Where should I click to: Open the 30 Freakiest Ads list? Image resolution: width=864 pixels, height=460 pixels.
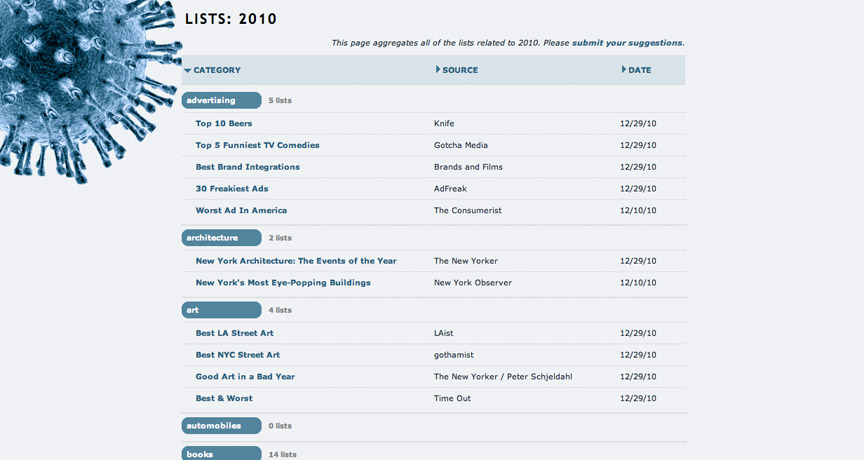(x=232, y=188)
